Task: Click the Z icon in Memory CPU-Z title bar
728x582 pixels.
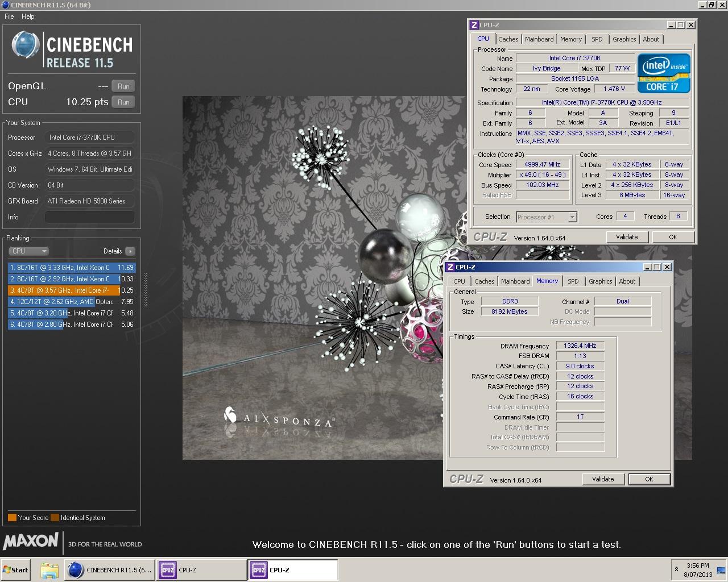Action: 450,267
